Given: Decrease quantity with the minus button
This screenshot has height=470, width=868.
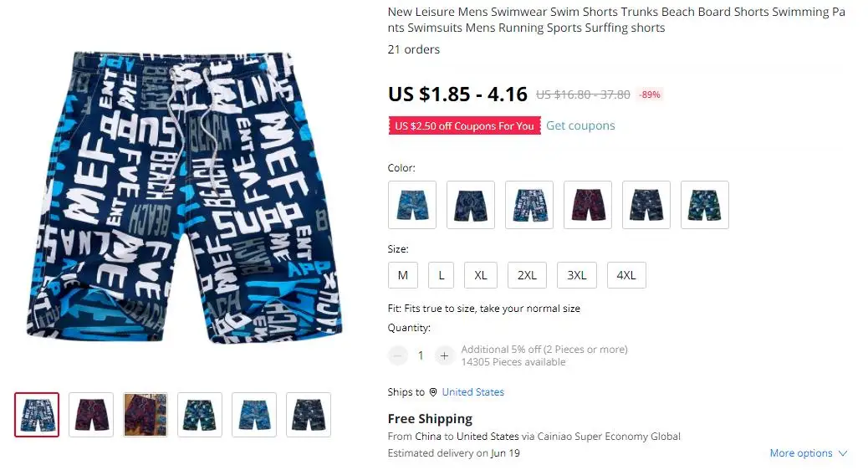Looking at the screenshot, I should 397,355.
